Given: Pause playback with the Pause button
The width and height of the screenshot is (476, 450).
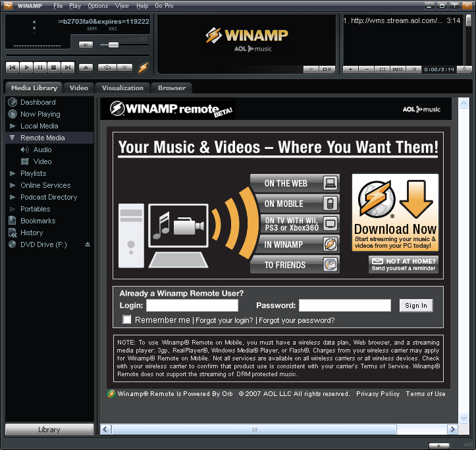Looking at the screenshot, I should [x=40, y=67].
